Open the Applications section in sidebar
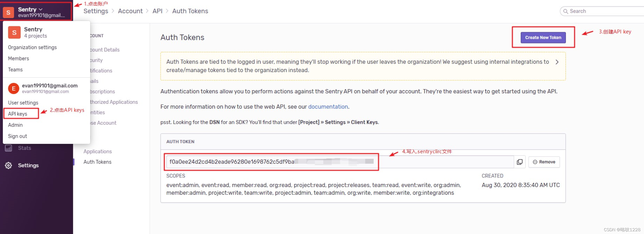644x234 pixels. point(97,151)
